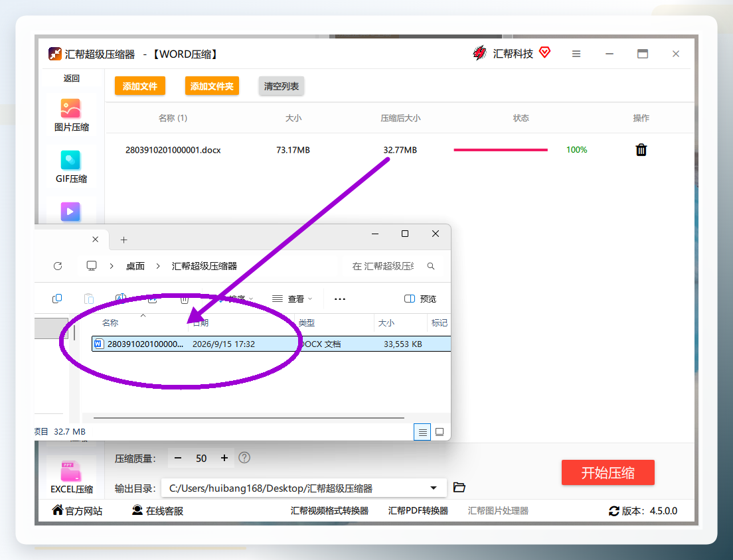Click the 添加文件 add file button

(140, 86)
